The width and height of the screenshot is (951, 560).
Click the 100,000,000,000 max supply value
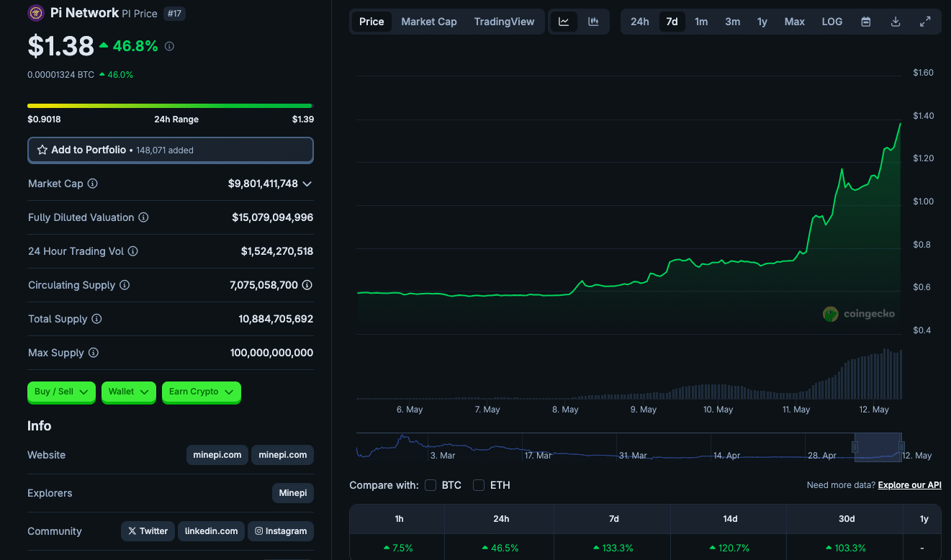point(272,353)
